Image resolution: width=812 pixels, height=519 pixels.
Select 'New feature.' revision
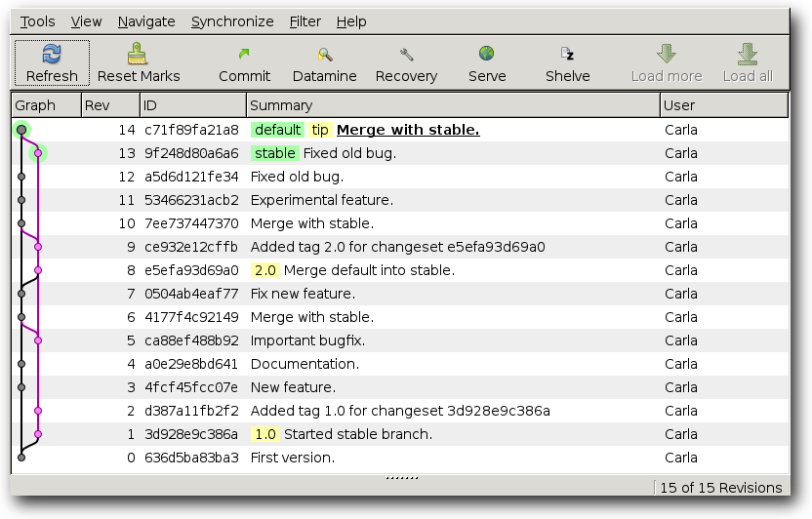click(x=293, y=387)
